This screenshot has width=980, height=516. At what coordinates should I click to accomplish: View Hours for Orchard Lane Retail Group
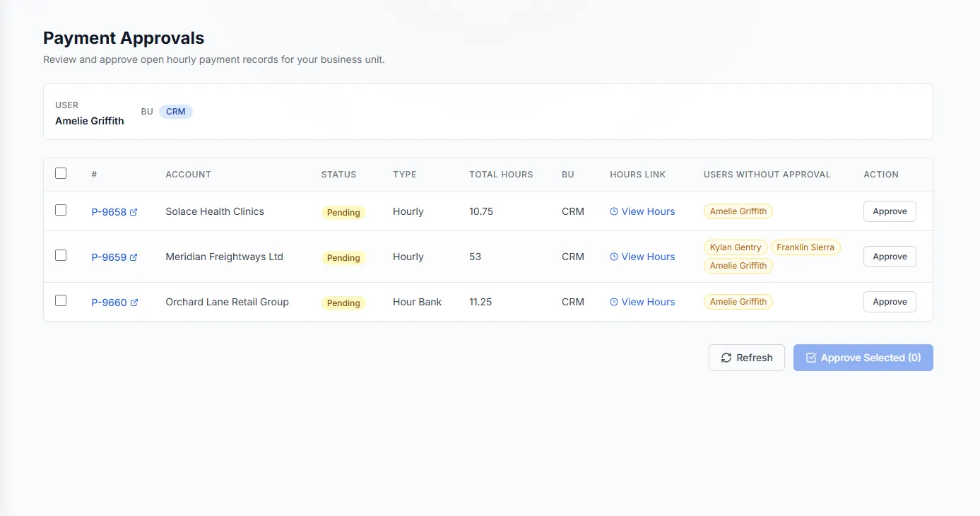[x=642, y=302]
